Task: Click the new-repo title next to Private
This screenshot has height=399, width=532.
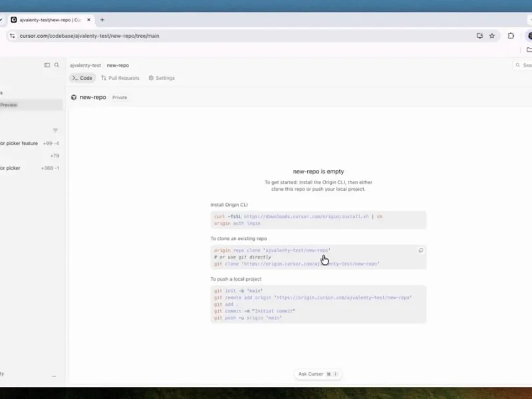Action: [93, 97]
